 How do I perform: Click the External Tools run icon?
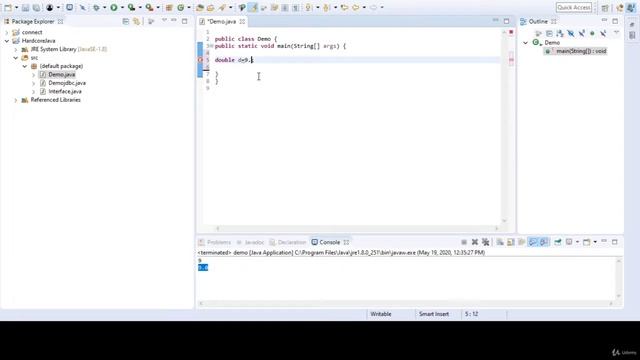pos(149,7)
